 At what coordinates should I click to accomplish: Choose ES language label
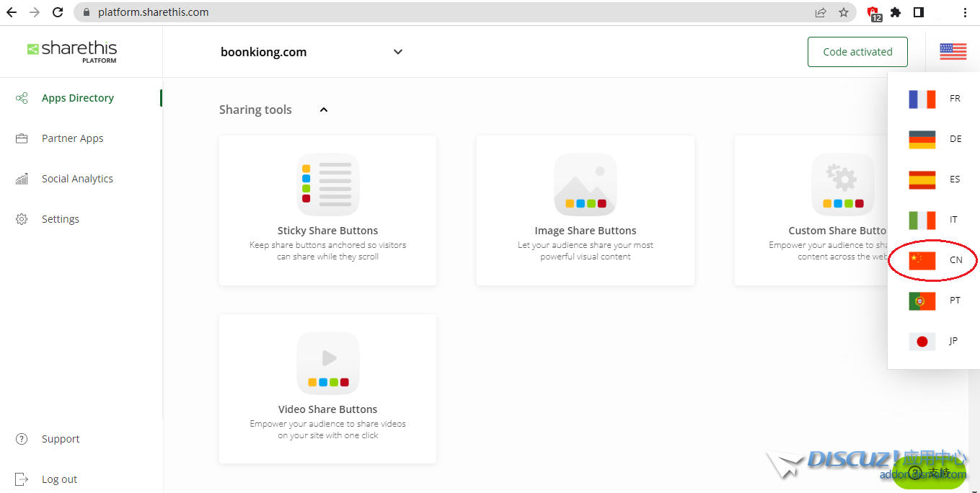[x=955, y=179]
